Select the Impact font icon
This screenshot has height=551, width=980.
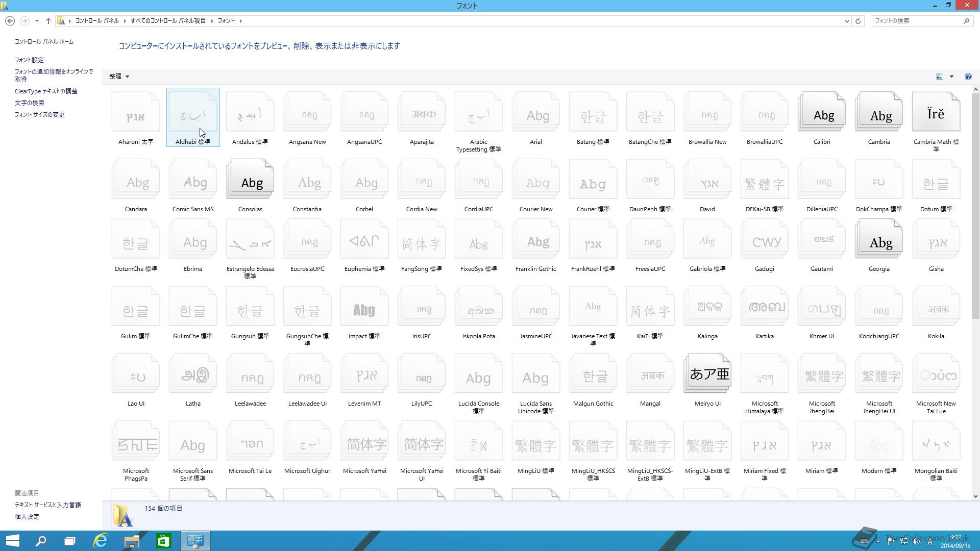(364, 307)
